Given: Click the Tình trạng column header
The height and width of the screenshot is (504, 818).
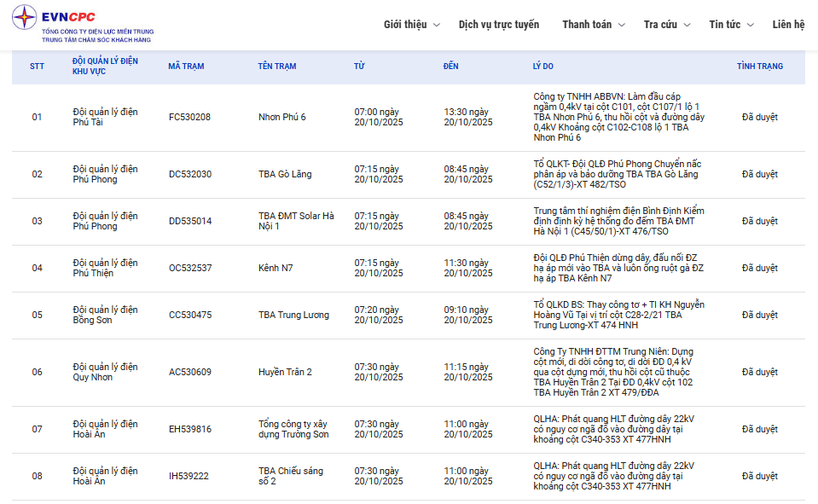Looking at the screenshot, I should tap(759, 67).
